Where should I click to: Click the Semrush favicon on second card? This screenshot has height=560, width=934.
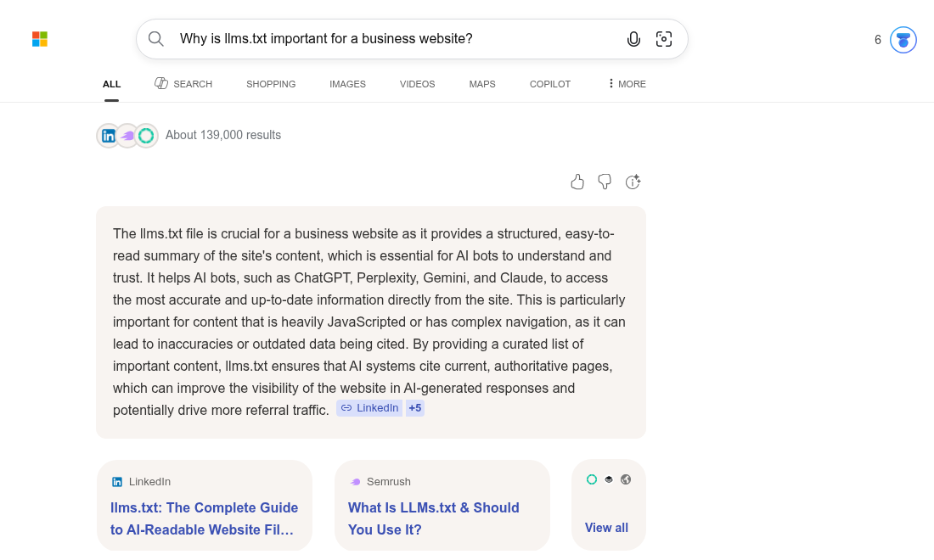point(355,481)
